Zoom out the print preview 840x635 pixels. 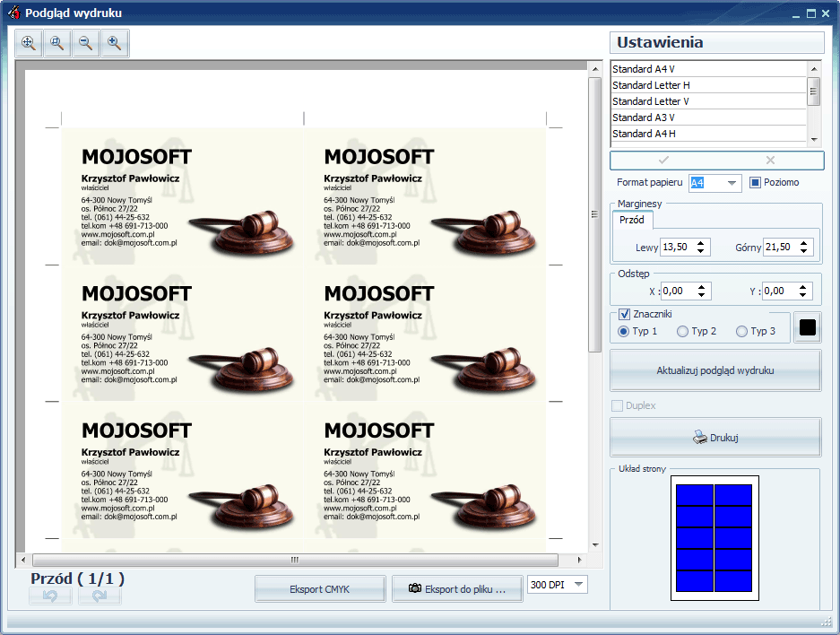click(86, 43)
